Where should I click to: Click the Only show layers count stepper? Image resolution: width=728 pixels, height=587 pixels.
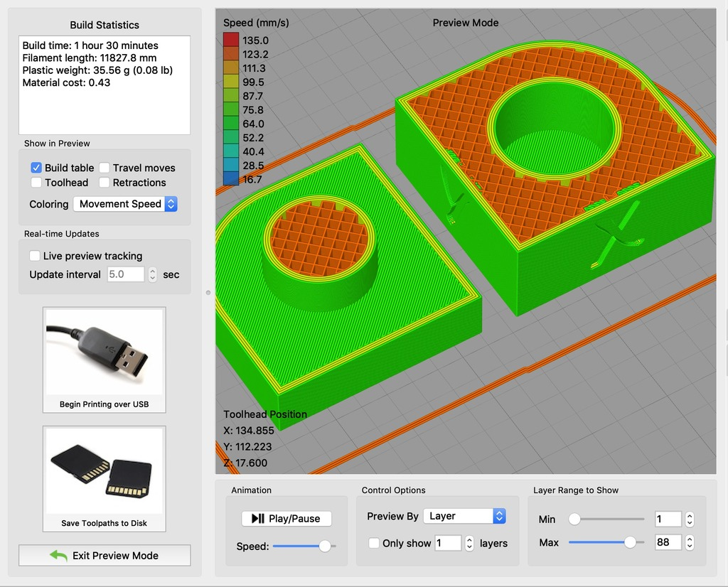pyautogui.click(x=469, y=543)
